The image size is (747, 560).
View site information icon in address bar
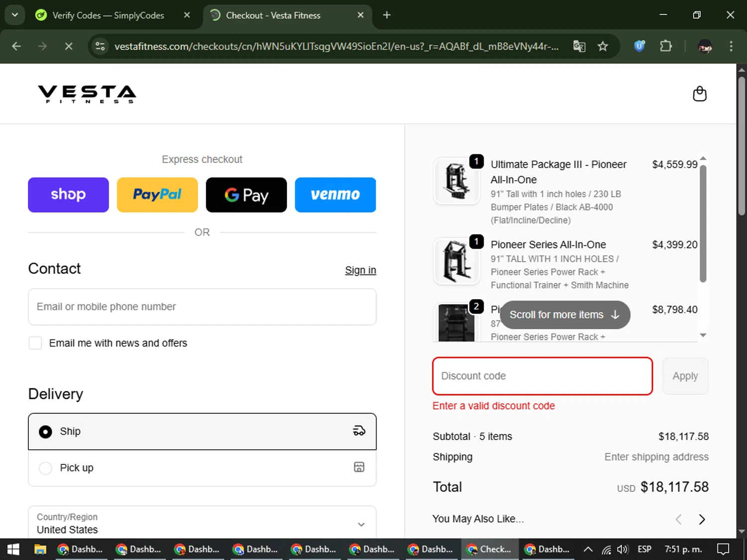[x=100, y=46]
